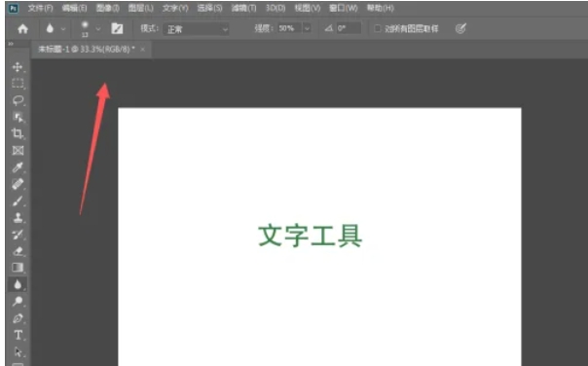
Task: Click the Home icon in options bar
Action: coord(22,29)
